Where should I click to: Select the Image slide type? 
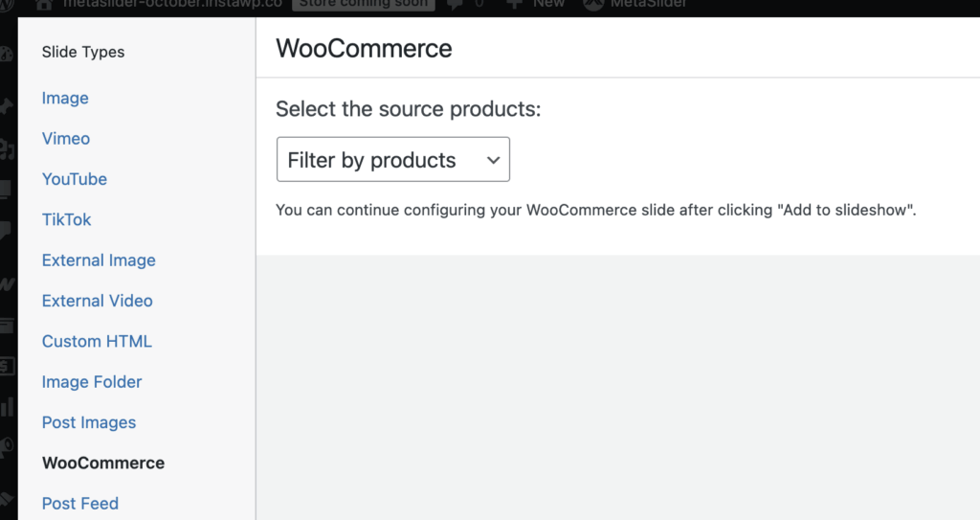pyautogui.click(x=65, y=98)
